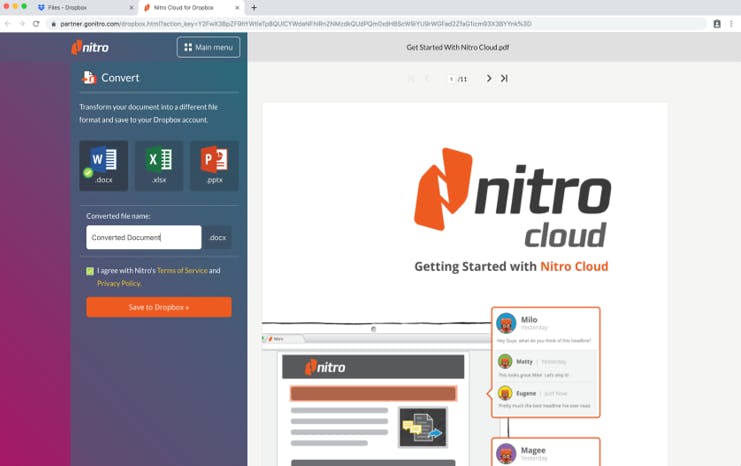Click the Getting Started with Nitro Cloud heading
Screen dimensions: 741x466
click(x=511, y=267)
